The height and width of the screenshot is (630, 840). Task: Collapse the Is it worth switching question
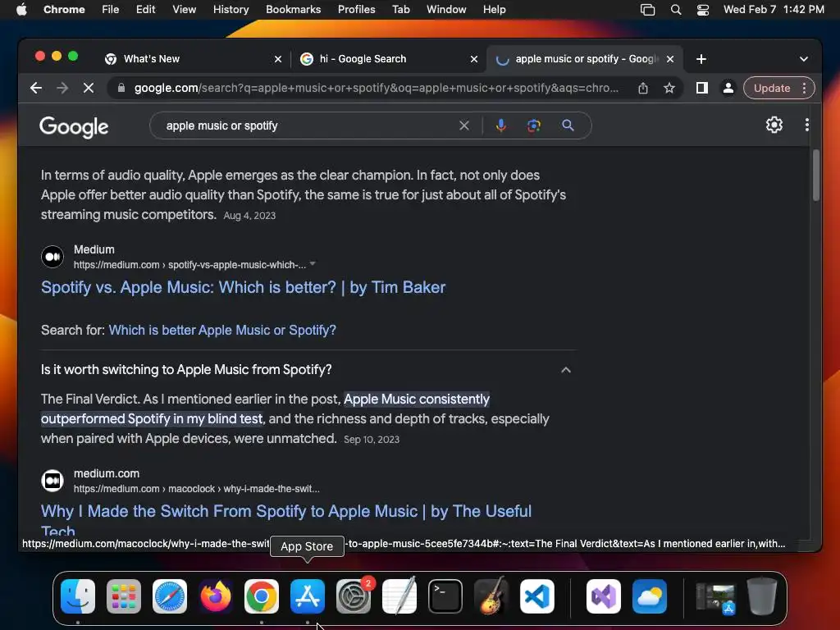pos(566,370)
